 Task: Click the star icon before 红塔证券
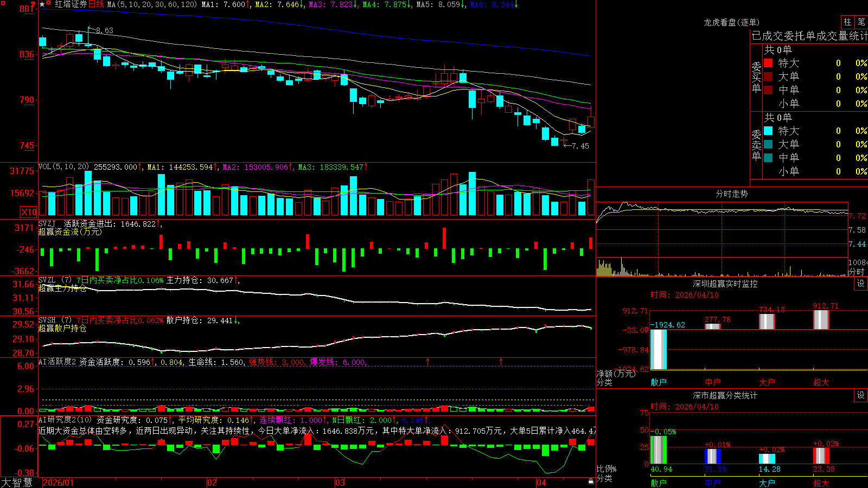42,4
